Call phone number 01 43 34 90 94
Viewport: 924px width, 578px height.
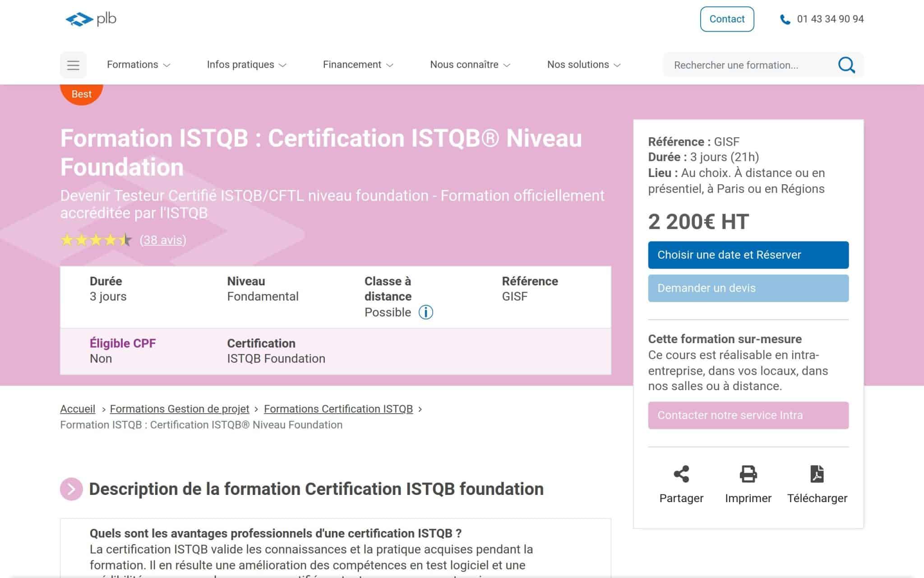tap(830, 19)
